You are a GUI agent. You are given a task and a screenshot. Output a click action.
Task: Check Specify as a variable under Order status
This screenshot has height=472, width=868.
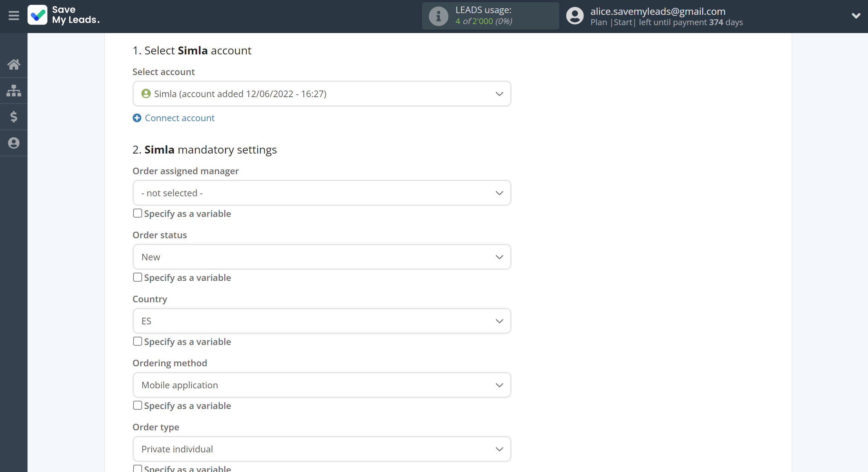click(x=137, y=277)
